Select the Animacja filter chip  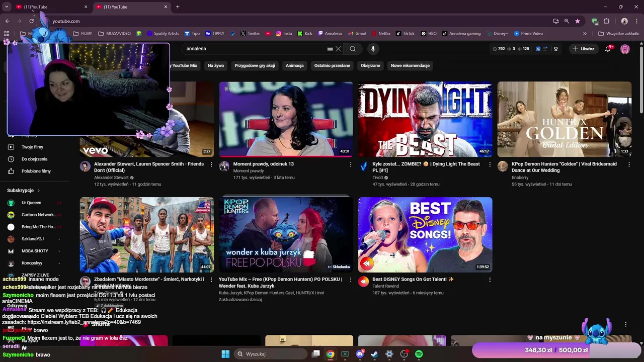[294, 65]
